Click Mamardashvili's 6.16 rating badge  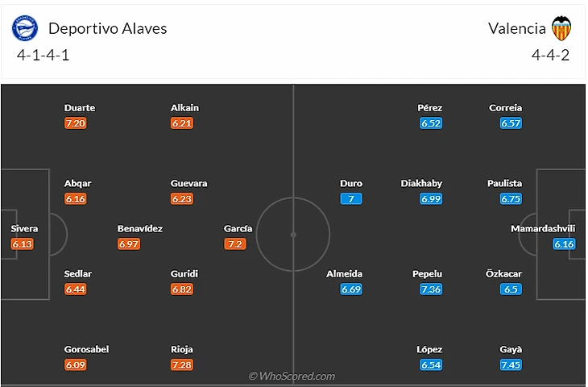tap(564, 243)
